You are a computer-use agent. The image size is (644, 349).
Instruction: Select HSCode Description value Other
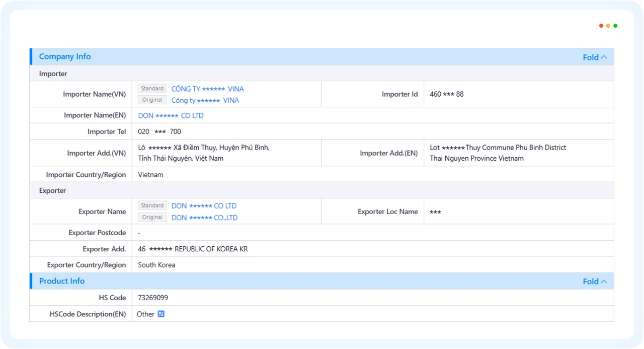tap(145, 314)
